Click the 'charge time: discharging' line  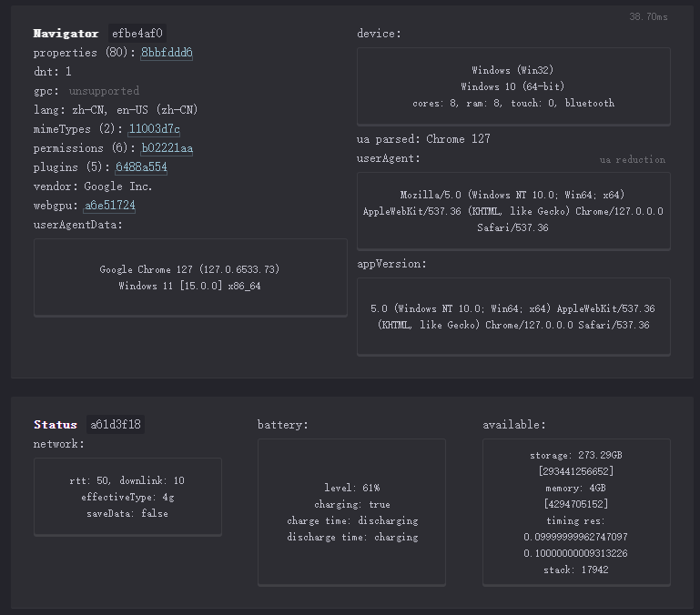click(352, 520)
